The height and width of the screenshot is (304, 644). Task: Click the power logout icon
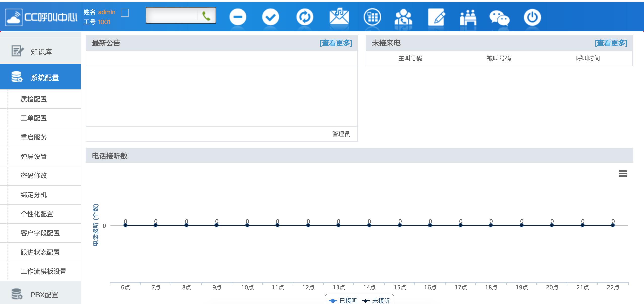(532, 17)
